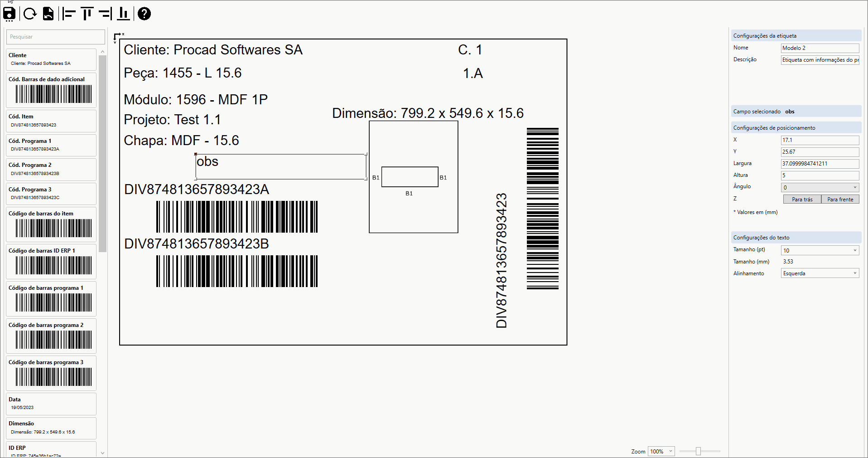Edit the X position value
The width and height of the screenshot is (868, 458).
[x=820, y=140]
